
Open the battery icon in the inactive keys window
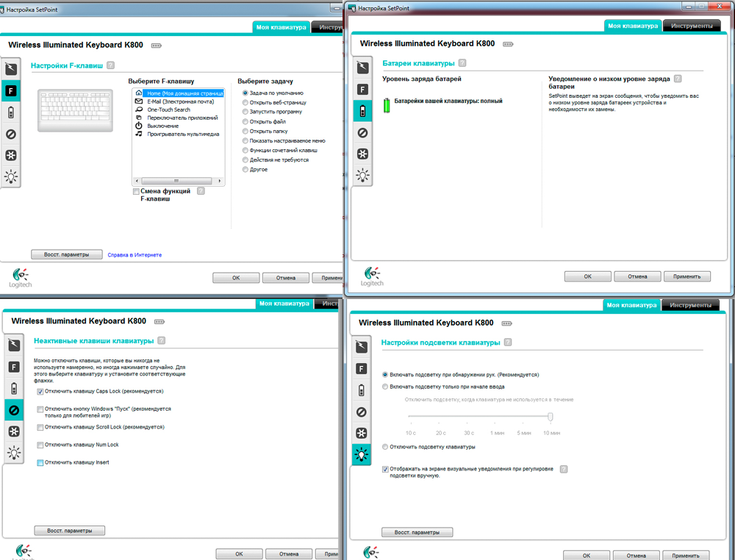coord(14,389)
